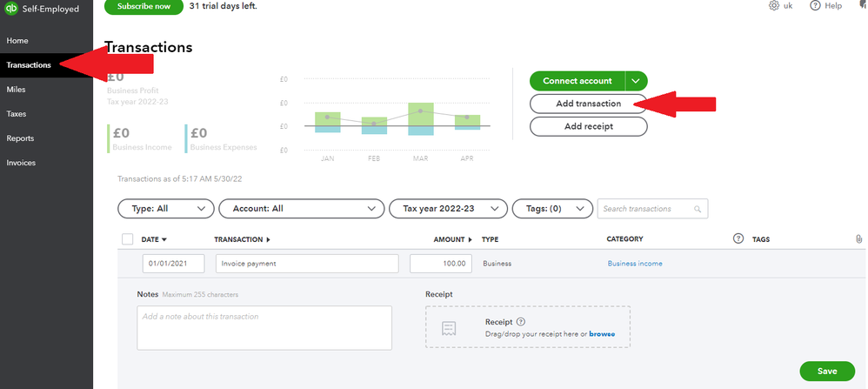Open the Tax year 2022-23 dropdown

[x=449, y=209]
